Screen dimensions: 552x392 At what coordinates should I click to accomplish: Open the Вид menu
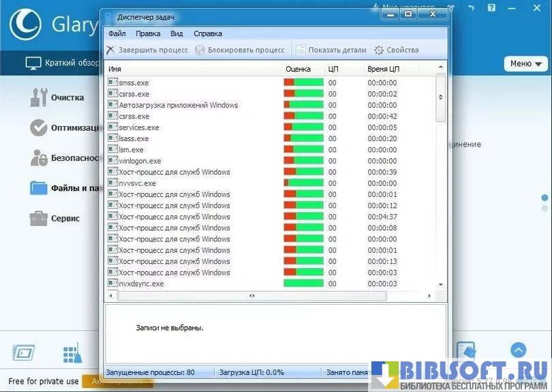[177, 33]
